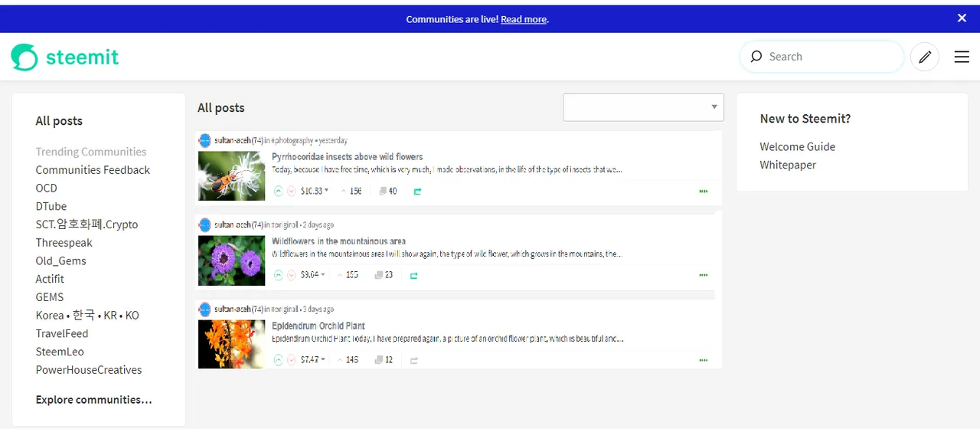This screenshot has height=429, width=980.
Task: Open the Old_Gems community
Action: (60, 260)
